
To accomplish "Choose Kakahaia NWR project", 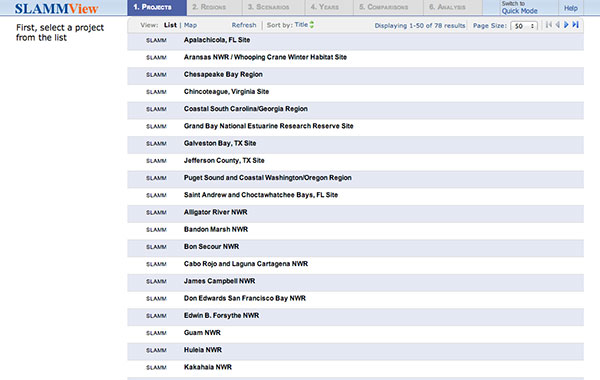I will click(x=208, y=367).
